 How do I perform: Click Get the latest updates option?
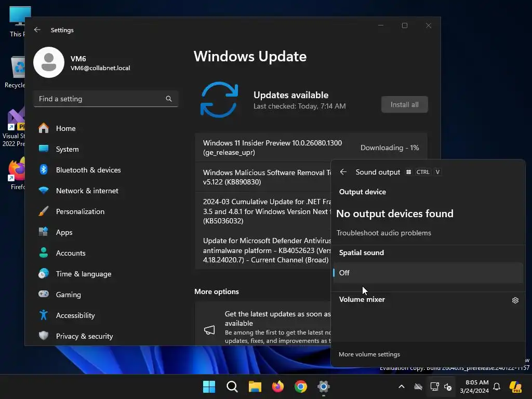point(263,324)
